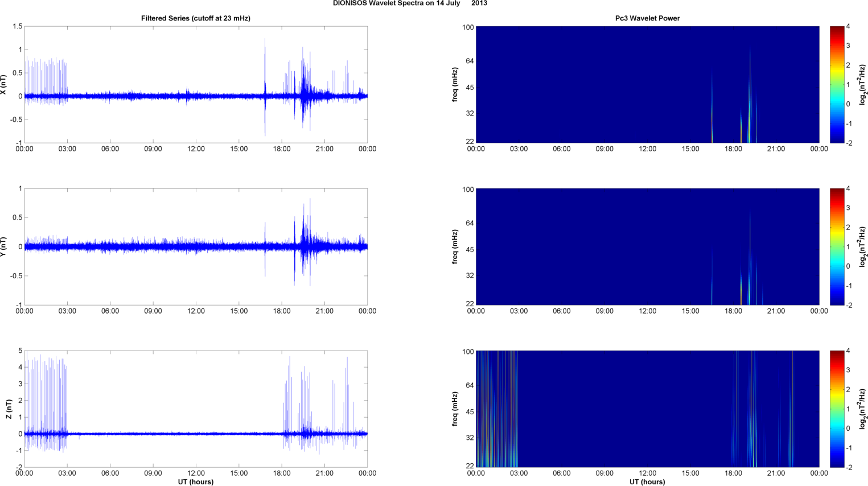Image resolution: width=868 pixels, height=486 pixels.
Task: Click freq (mHz) label of bottom spectrum
Action: coord(455,409)
